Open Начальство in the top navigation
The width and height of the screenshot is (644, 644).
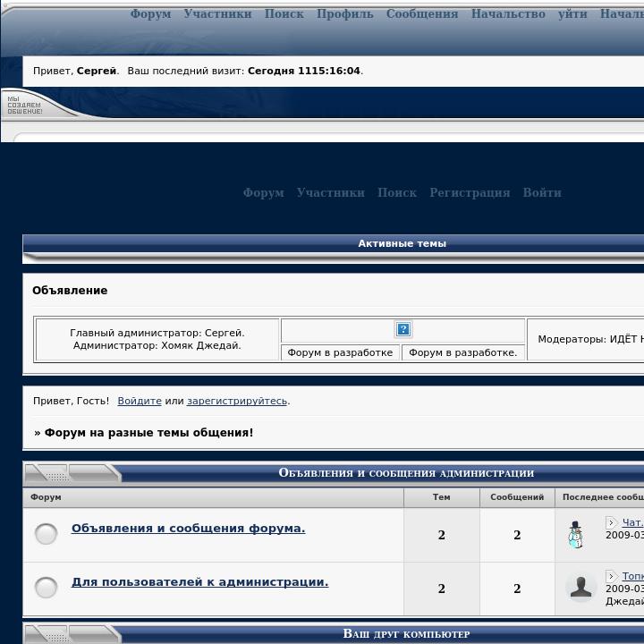pos(508,14)
